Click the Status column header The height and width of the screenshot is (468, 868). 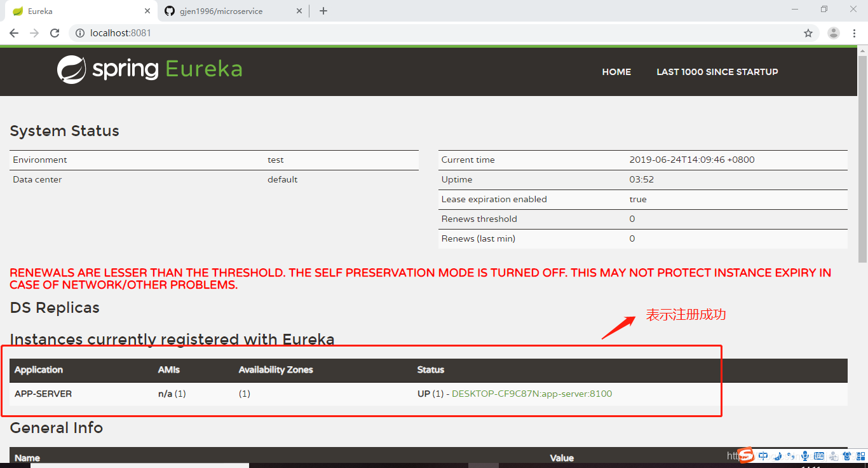point(431,369)
